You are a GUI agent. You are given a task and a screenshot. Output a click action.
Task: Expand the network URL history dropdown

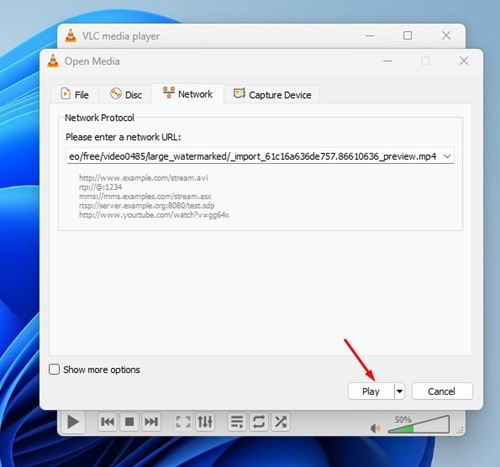point(447,156)
